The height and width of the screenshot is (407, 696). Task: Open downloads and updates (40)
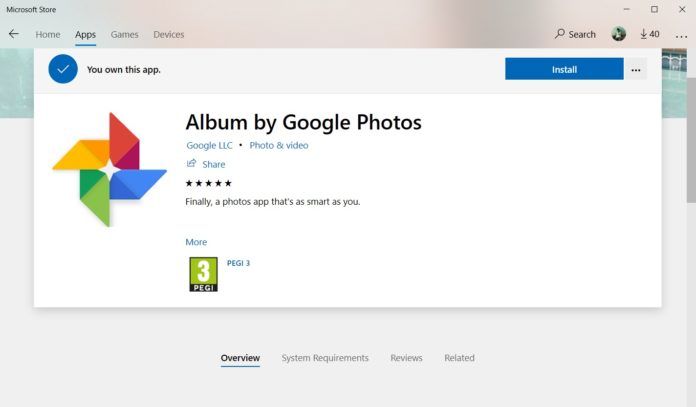coord(650,34)
